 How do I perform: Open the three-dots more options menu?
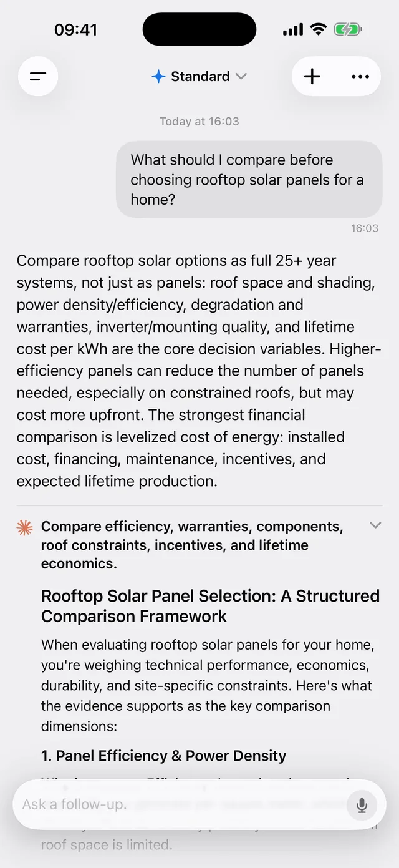(x=360, y=76)
